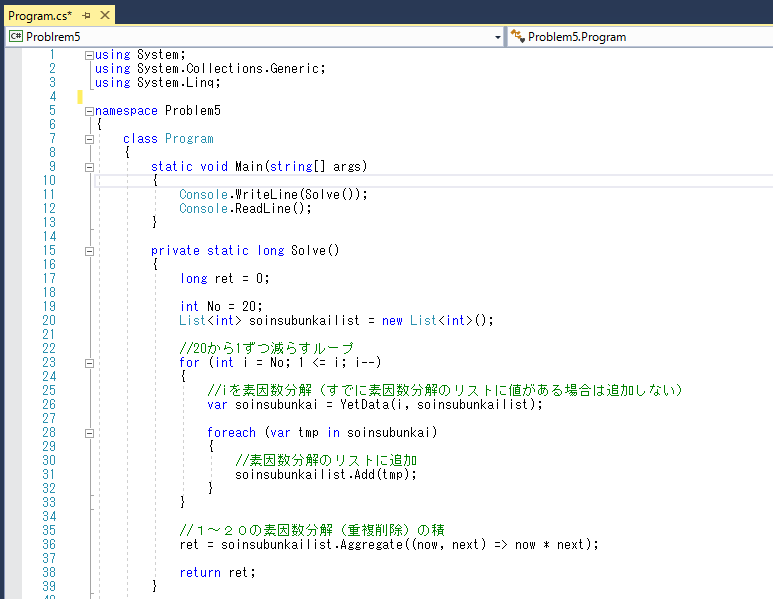Click the 'new List<int>()' expression

point(438,320)
